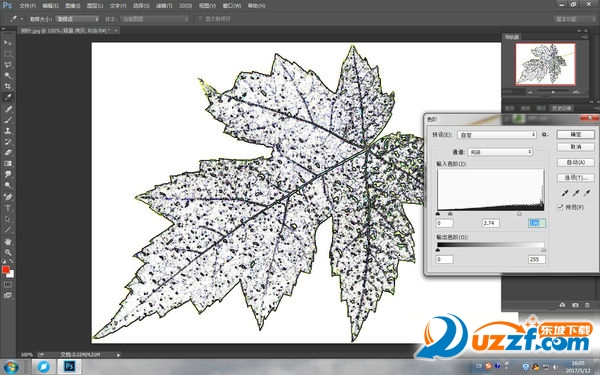Select the Crop tool
Screen dimensions: 600x375
click(8, 86)
